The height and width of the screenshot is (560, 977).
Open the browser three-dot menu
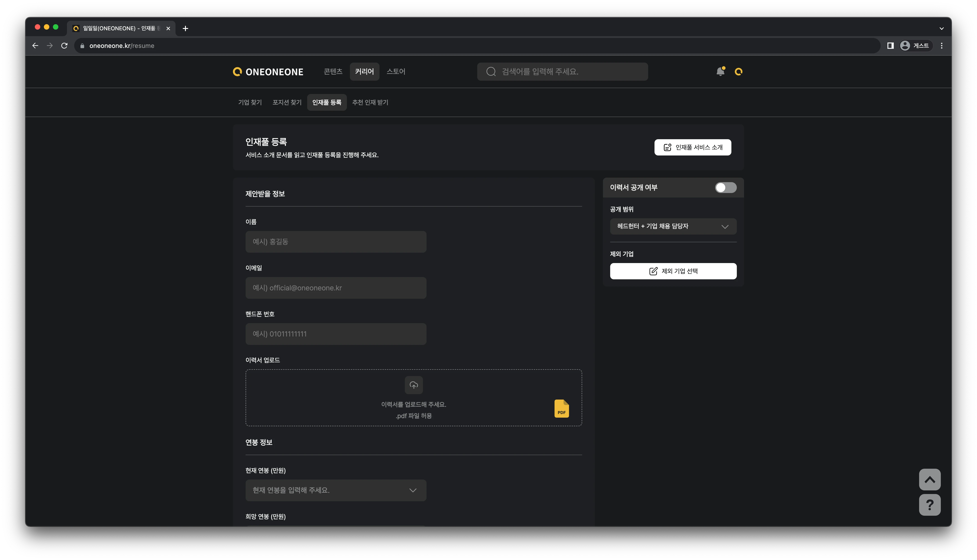click(x=941, y=46)
